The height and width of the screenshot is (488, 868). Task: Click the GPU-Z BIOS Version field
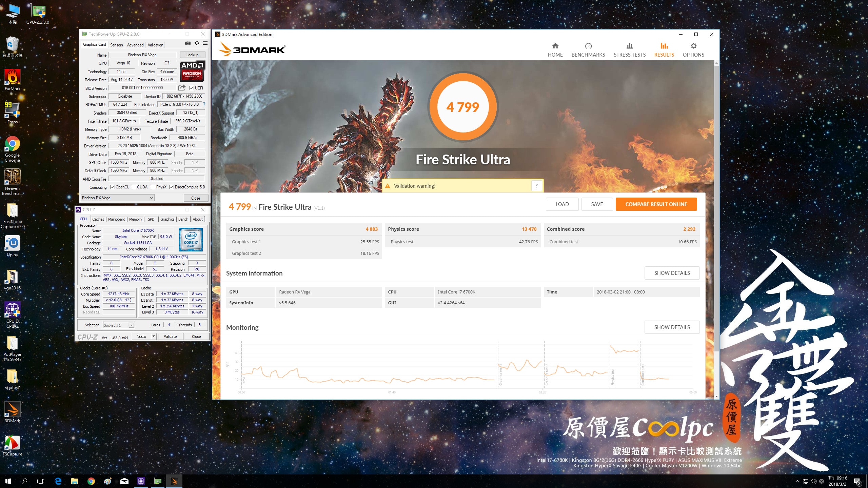click(x=142, y=88)
